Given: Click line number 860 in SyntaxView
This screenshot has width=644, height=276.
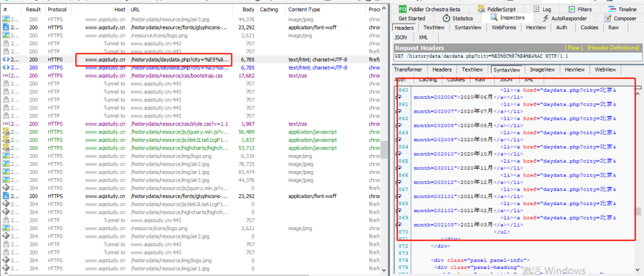Looking at the screenshot, I should [403, 90].
